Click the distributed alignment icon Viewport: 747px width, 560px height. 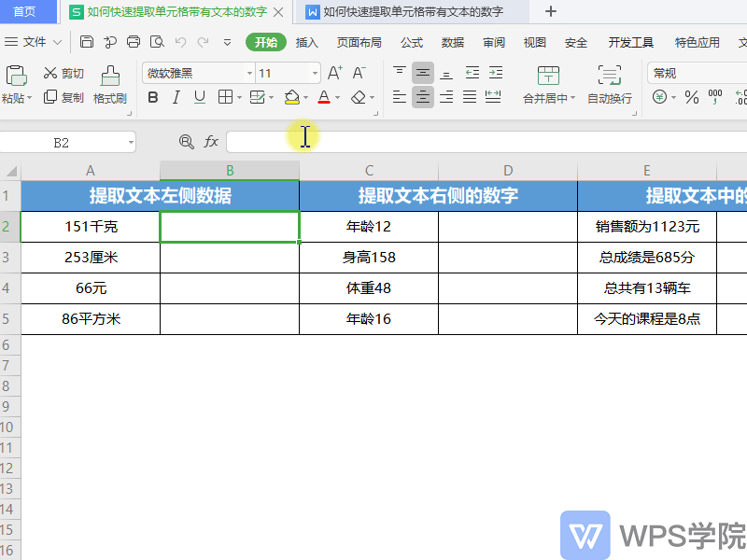493,97
